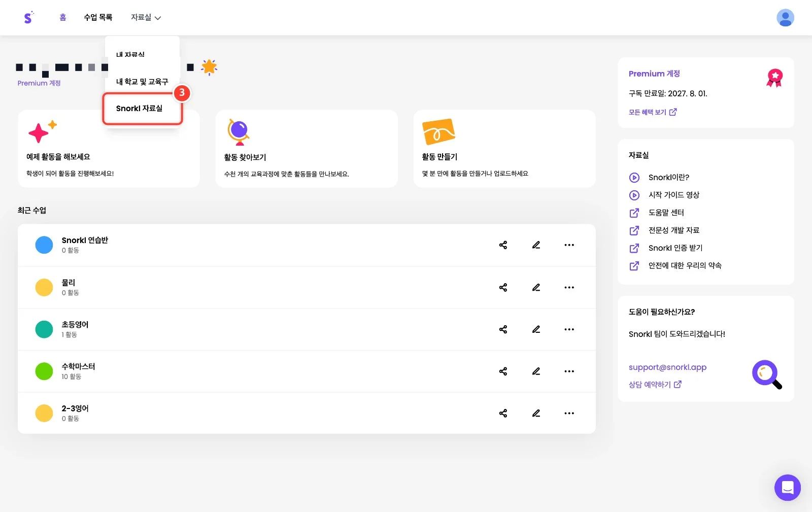The width and height of the screenshot is (812, 512).
Task: Open the 활동 만들기 card
Action: [504, 149]
